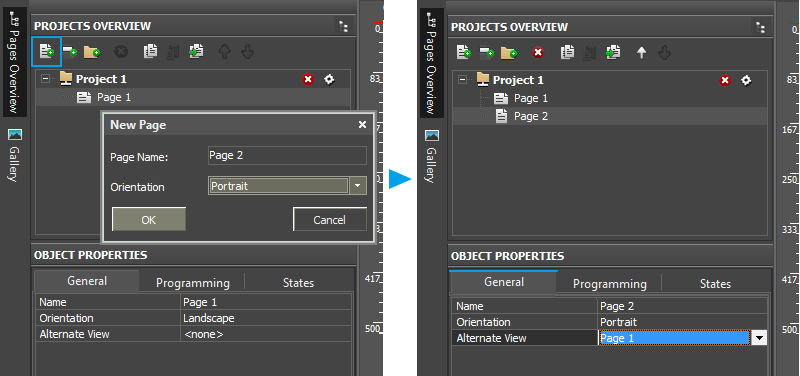Image resolution: width=800 pixels, height=376 pixels.
Task: Click Add Folder icon in right panel toolbar
Action: pos(509,52)
